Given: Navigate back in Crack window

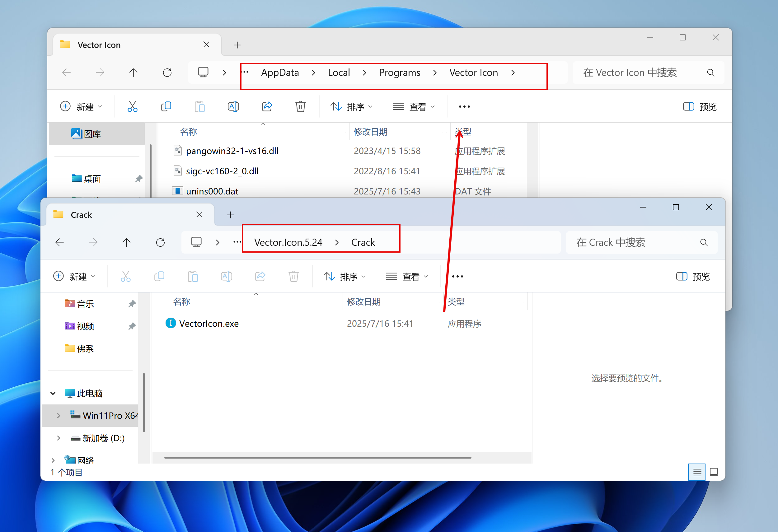Looking at the screenshot, I should pyautogui.click(x=60, y=242).
